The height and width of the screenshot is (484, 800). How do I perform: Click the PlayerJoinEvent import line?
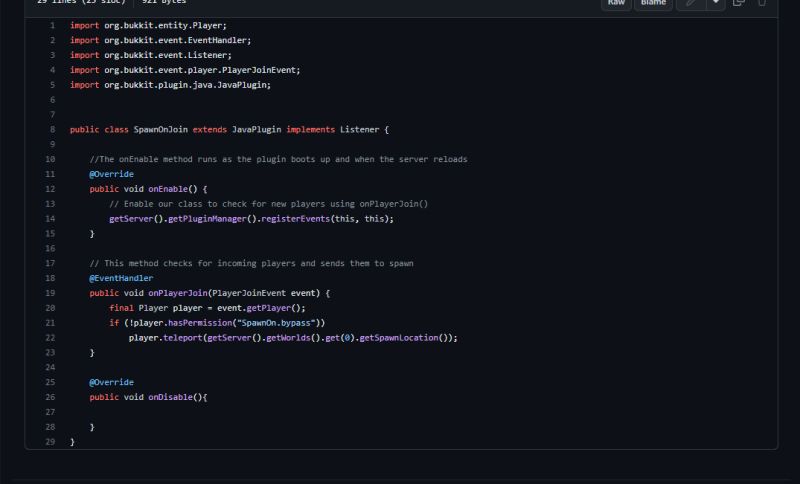tap(185, 70)
